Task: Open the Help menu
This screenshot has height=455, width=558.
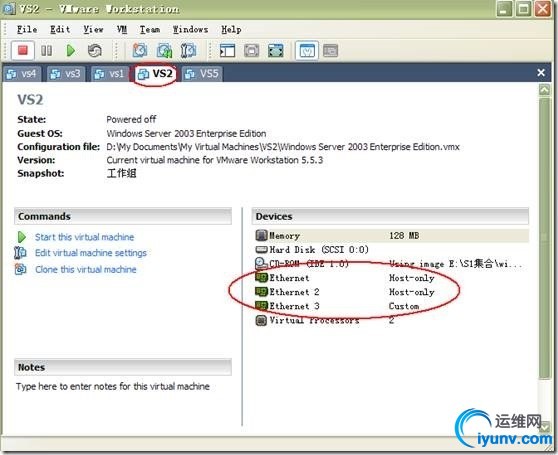Action: click(231, 30)
